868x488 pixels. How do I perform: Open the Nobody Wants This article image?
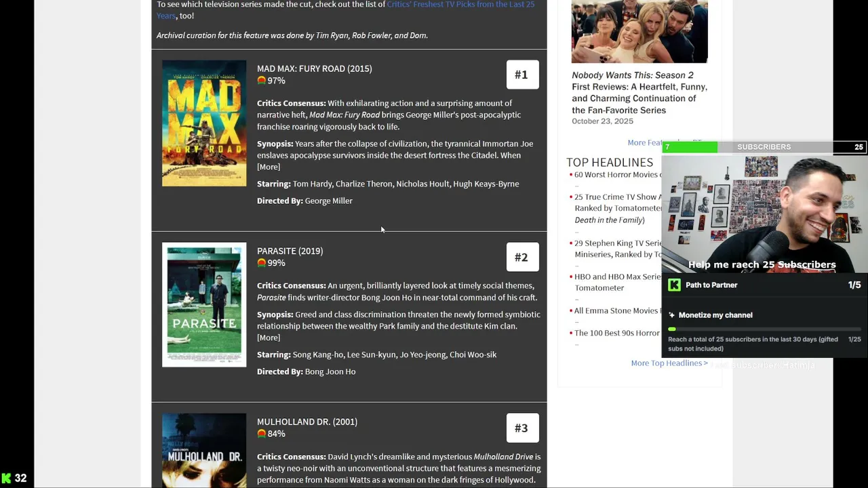[639, 31]
